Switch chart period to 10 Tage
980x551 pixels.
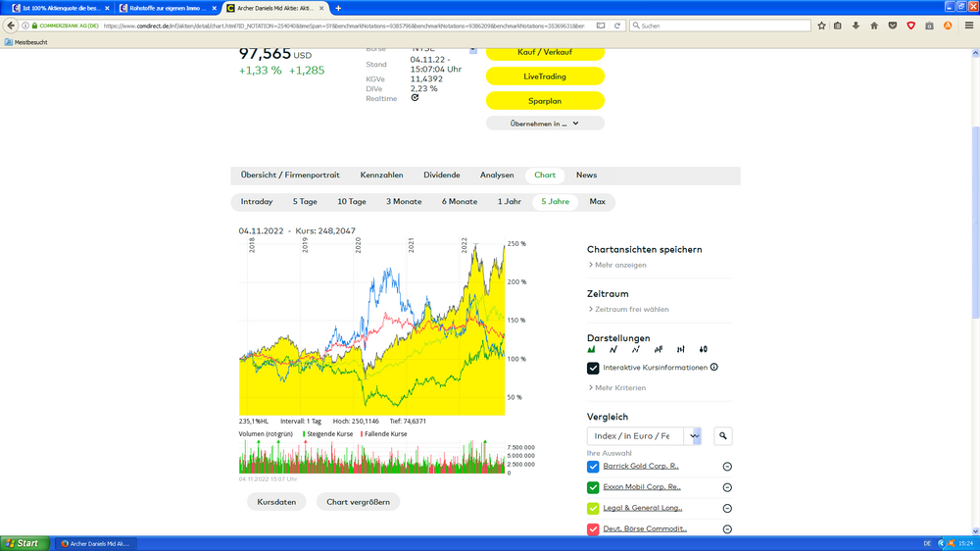(352, 201)
